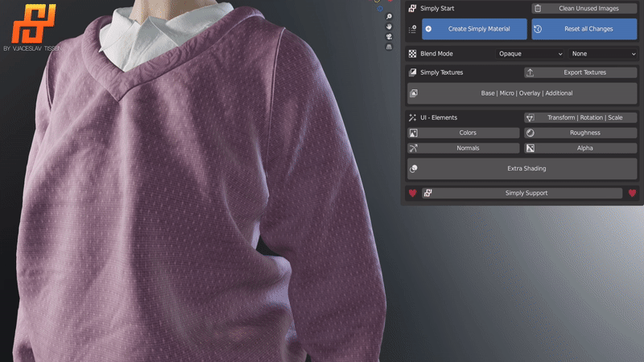The image size is (644, 362).
Task: Click the Export Textures button
Action: 580,72
